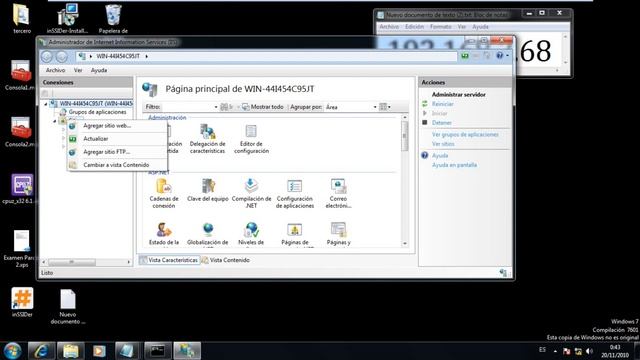
Task: Click Ayuda link in Acciones panel
Action: [440, 156]
